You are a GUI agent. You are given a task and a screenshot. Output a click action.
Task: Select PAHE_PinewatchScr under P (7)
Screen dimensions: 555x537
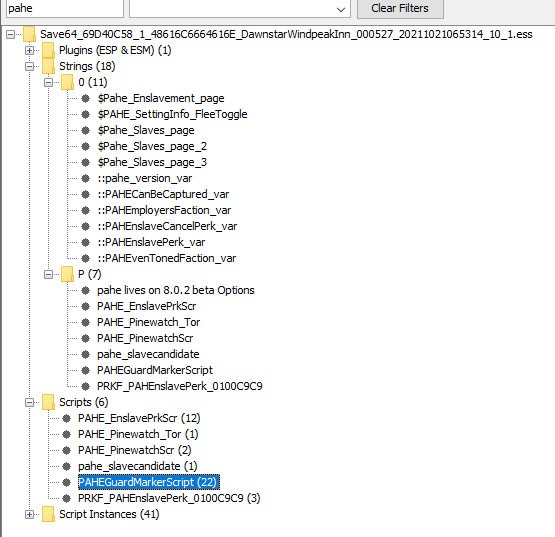(x=145, y=338)
